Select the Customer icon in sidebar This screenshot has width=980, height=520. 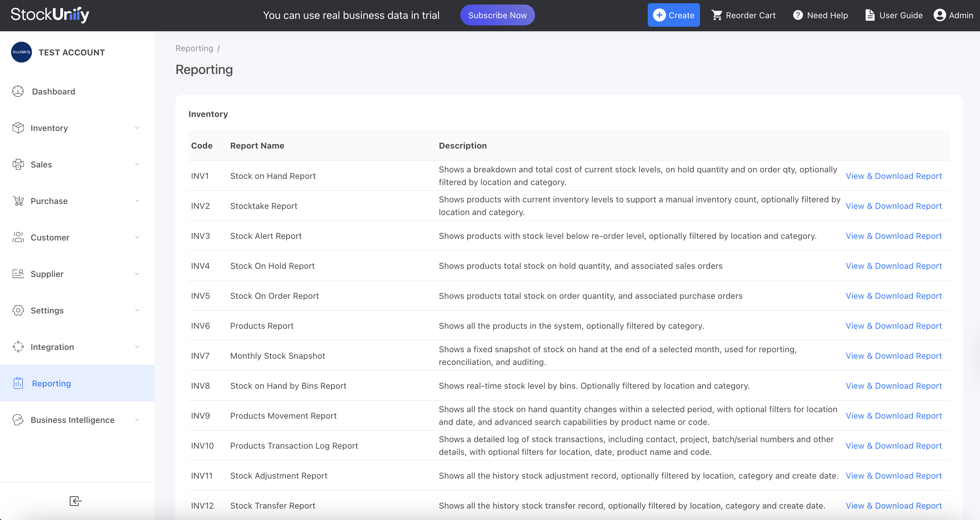pos(18,237)
